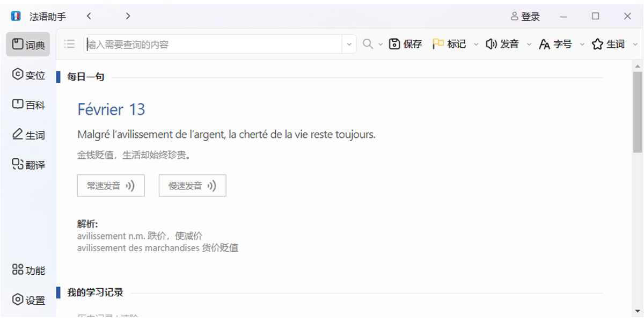Click the magnifier search icon

pos(368,44)
